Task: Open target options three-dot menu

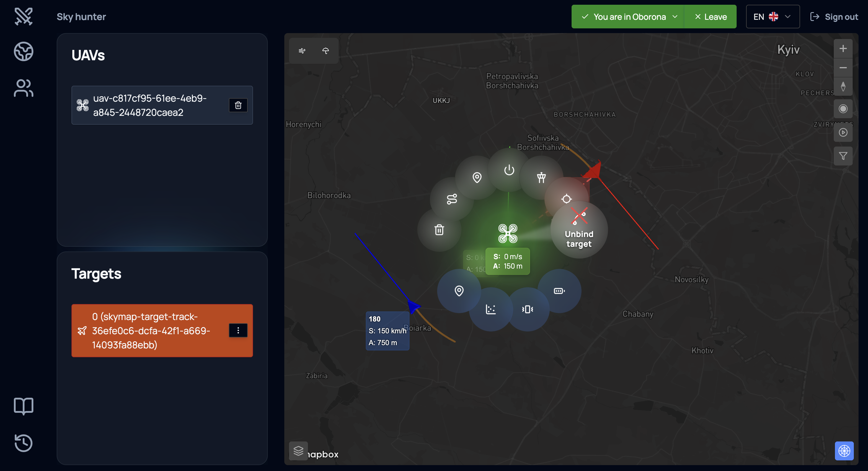Action: (238, 330)
